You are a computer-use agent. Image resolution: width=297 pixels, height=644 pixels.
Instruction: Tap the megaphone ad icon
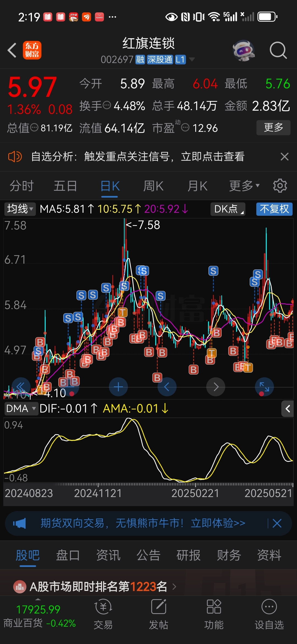[20, 523]
